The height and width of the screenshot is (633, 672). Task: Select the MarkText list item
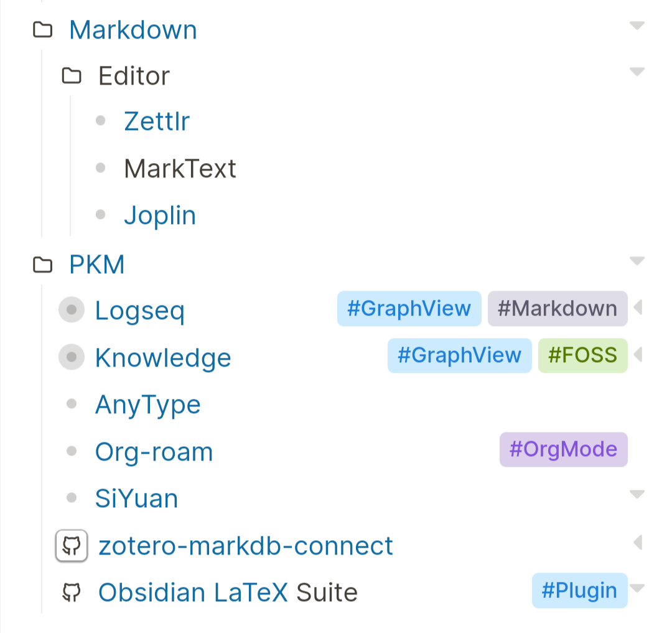[x=180, y=169]
